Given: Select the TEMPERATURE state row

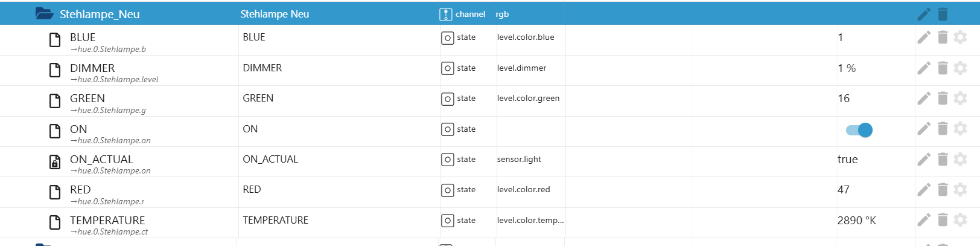Looking at the screenshot, I should click(x=107, y=221).
